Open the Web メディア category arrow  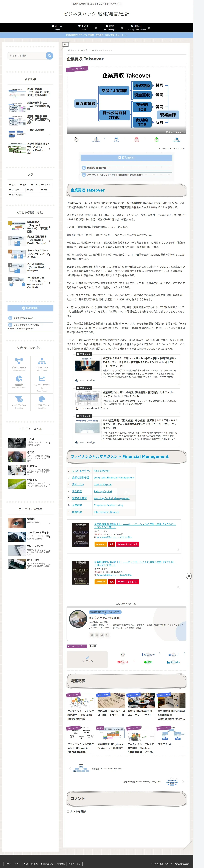click(x=50, y=551)
